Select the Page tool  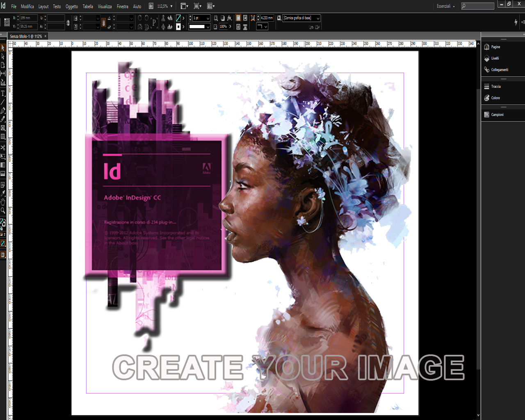[x=3, y=65]
